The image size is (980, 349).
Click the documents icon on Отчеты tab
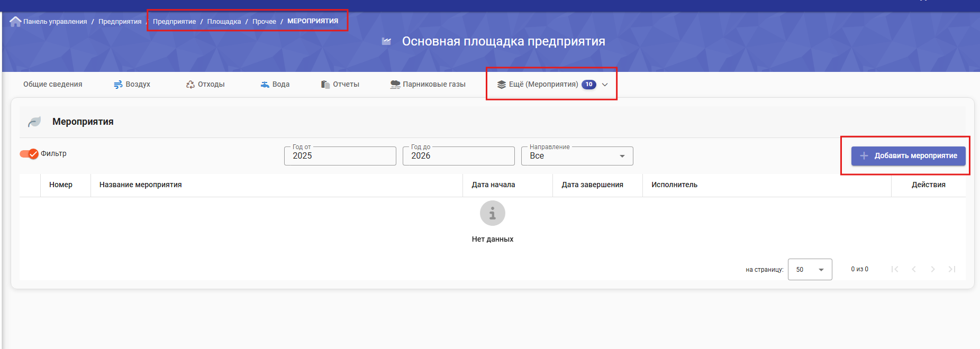pyautogui.click(x=325, y=85)
